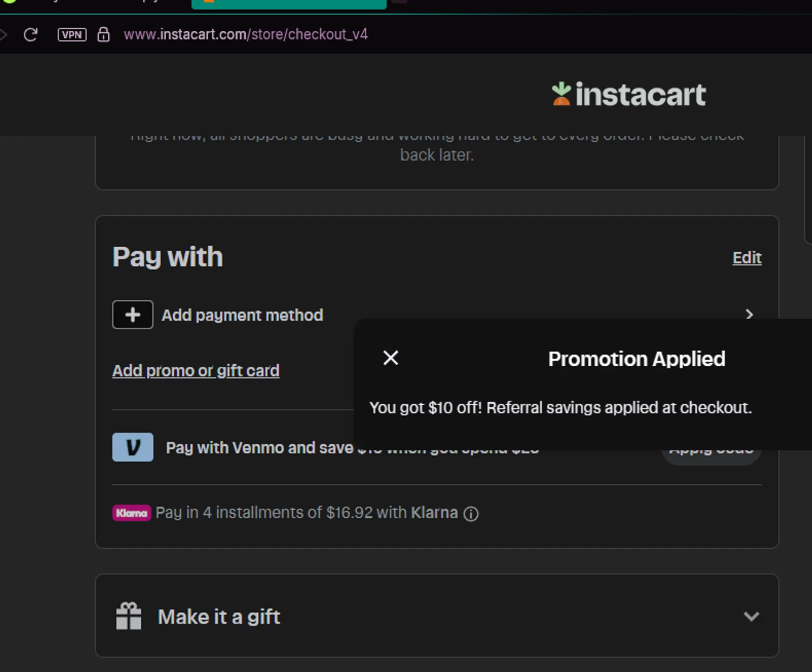812x672 pixels.
Task: Open the VPN badge in address bar
Action: [72, 35]
